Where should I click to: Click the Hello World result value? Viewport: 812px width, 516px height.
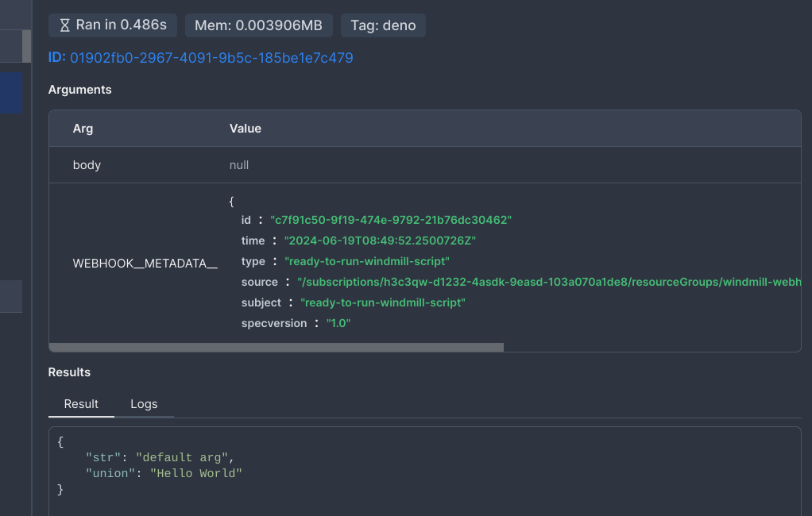(x=197, y=473)
